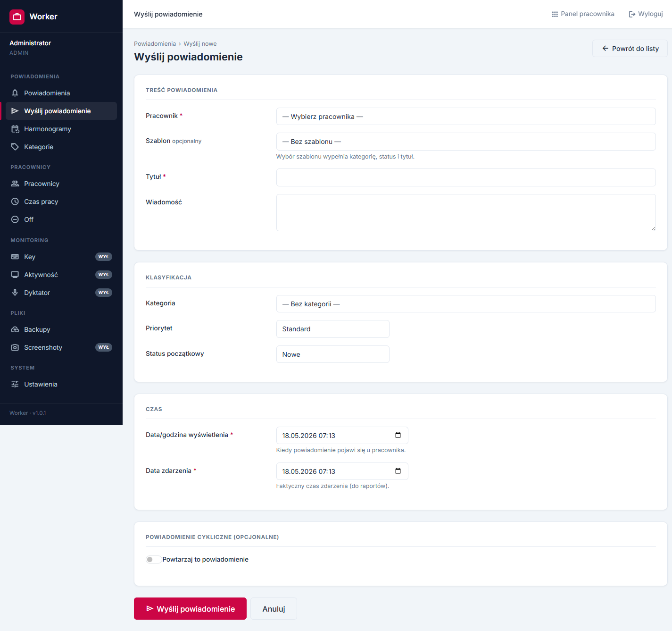672x631 pixels.
Task: Click the back arrow icon in Powrót do listy
Action: [605, 49]
